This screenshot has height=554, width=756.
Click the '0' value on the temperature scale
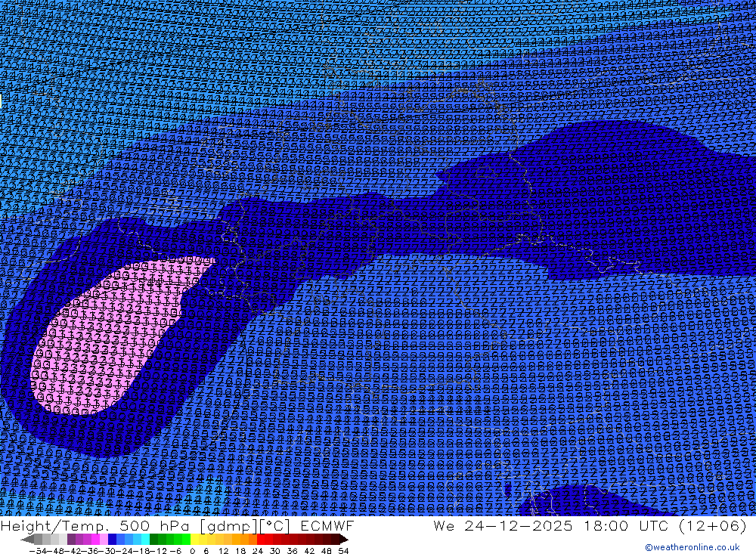192,551
